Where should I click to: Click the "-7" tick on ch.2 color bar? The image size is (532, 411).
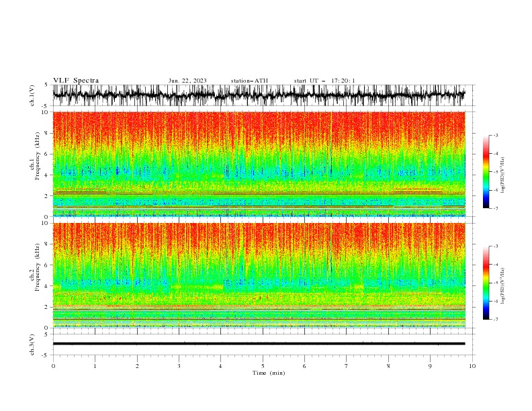[496, 320]
